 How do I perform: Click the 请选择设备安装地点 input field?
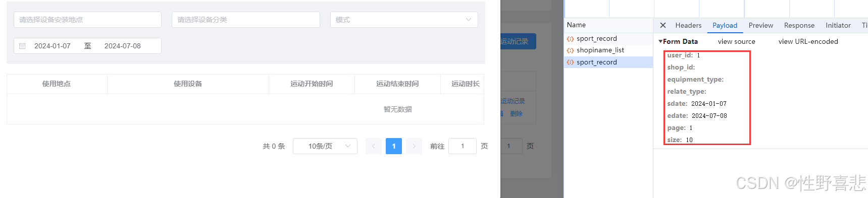tap(87, 20)
